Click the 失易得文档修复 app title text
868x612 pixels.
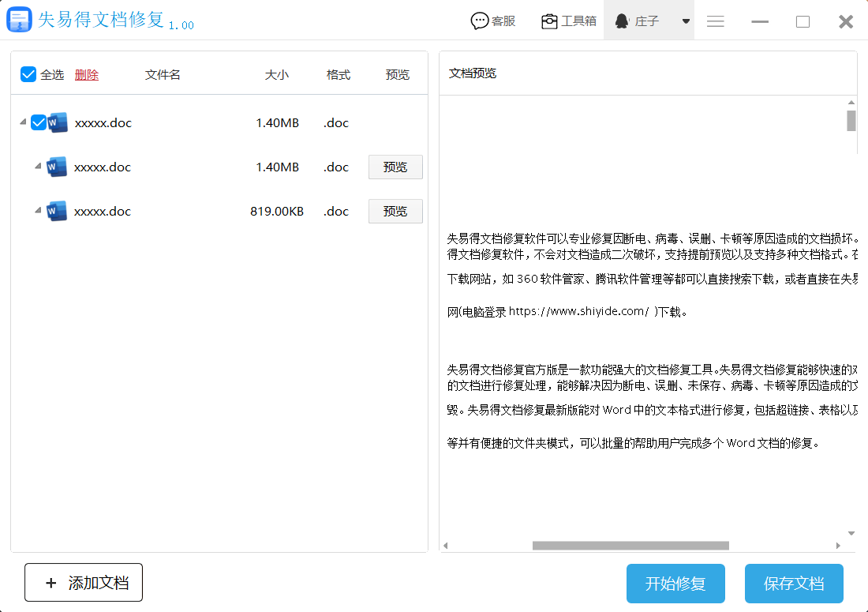coord(101,20)
